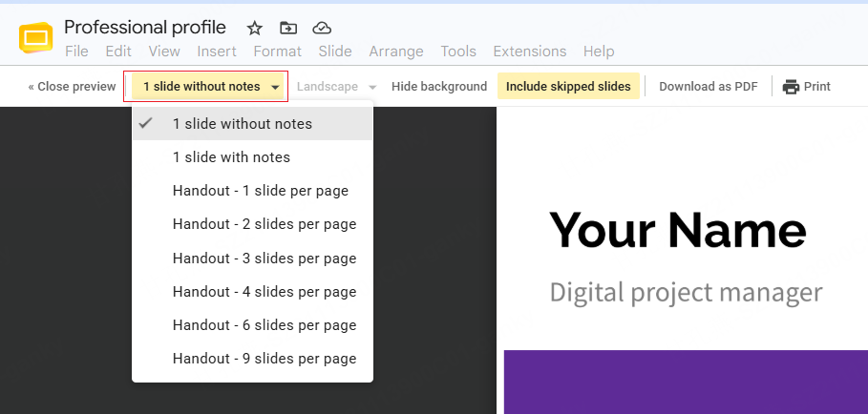This screenshot has width=868, height=414.
Task: Open the Google Slides home icon
Action: pyautogui.click(x=36, y=37)
